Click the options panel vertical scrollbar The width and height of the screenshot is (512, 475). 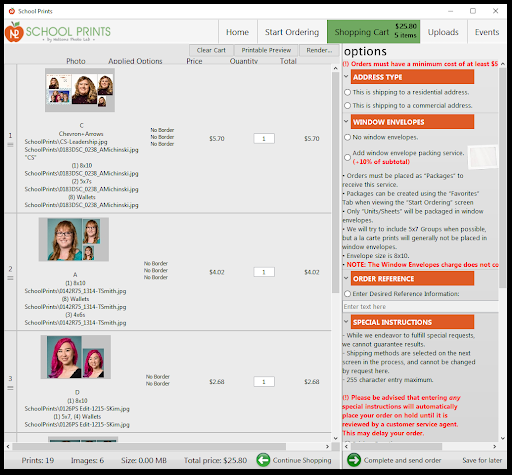point(502,177)
